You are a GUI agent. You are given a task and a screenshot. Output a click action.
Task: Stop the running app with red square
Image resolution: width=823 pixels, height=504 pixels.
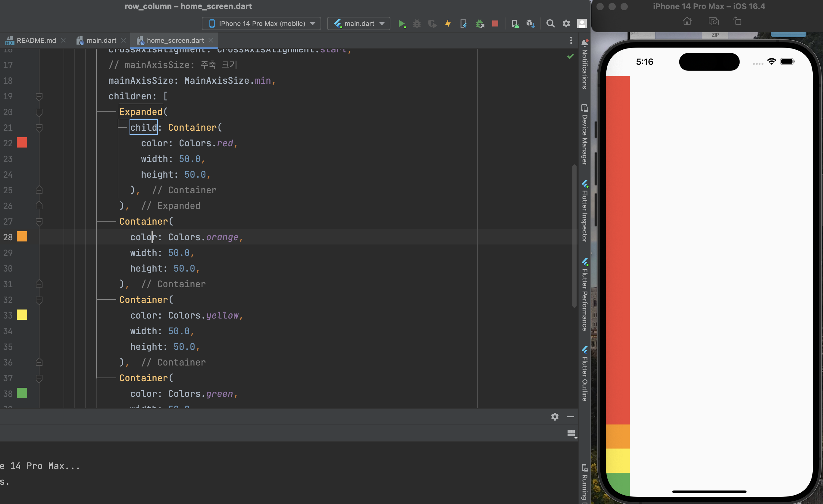(x=495, y=24)
